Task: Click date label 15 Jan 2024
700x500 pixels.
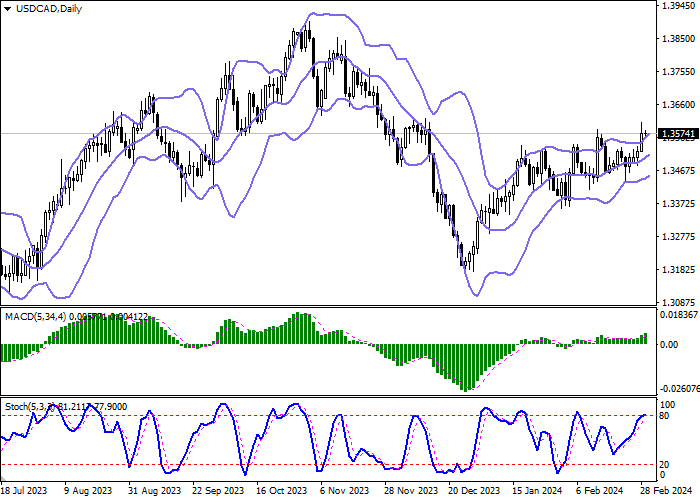Action: pos(537,491)
